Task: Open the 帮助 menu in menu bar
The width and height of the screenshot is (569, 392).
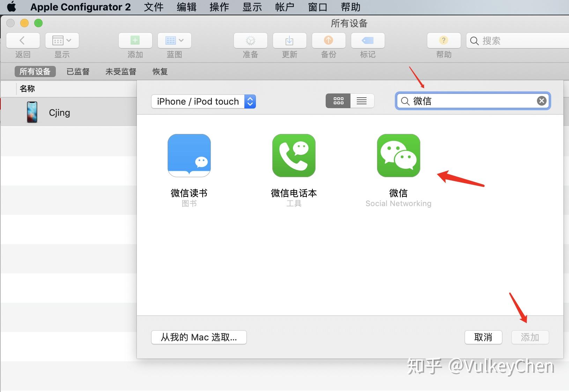Action: coord(350,7)
